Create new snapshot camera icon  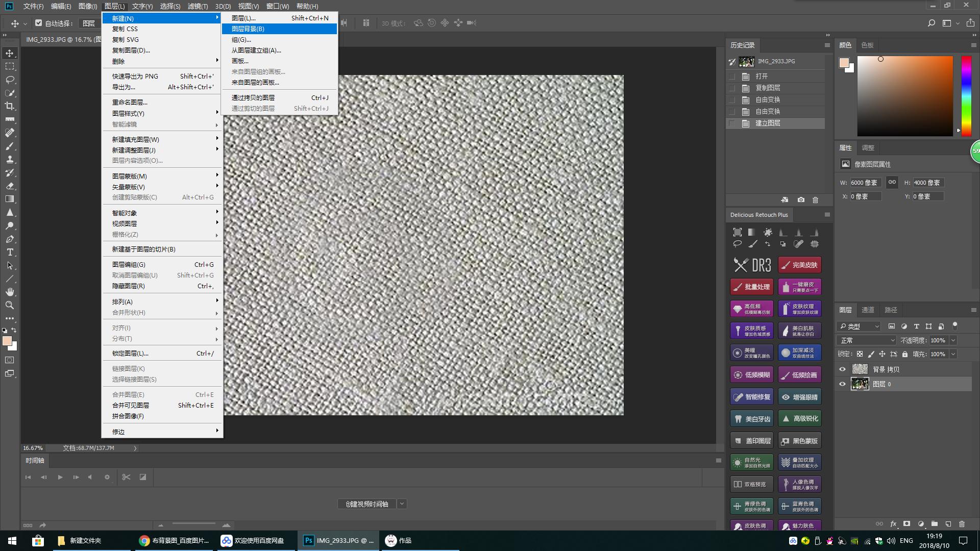pos(801,200)
